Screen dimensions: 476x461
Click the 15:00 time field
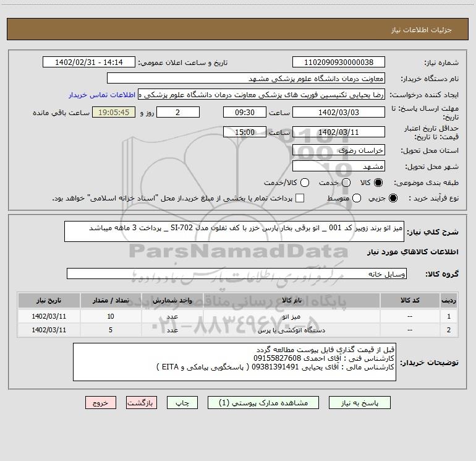[245, 132]
